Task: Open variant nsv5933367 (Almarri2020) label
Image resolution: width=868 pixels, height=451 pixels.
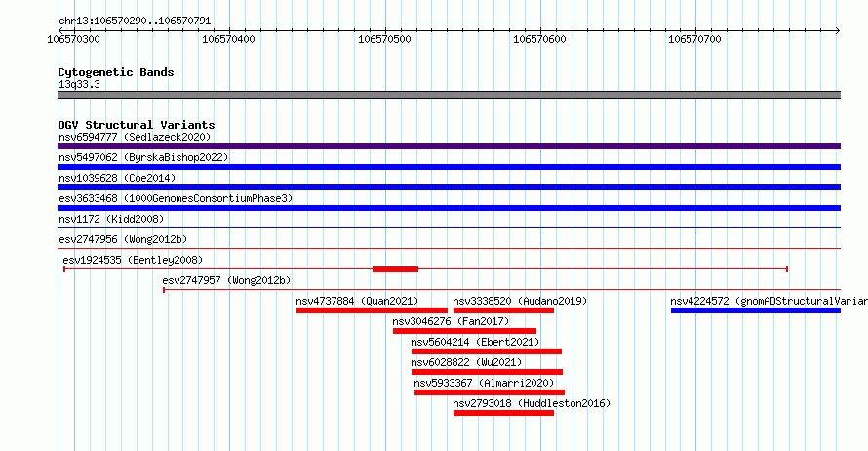Action: [x=484, y=383]
